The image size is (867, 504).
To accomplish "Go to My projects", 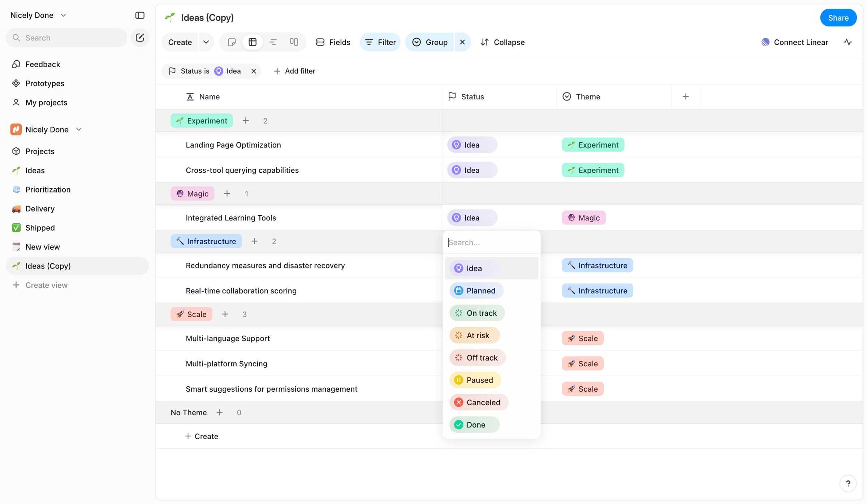I will (x=77, y=103).
